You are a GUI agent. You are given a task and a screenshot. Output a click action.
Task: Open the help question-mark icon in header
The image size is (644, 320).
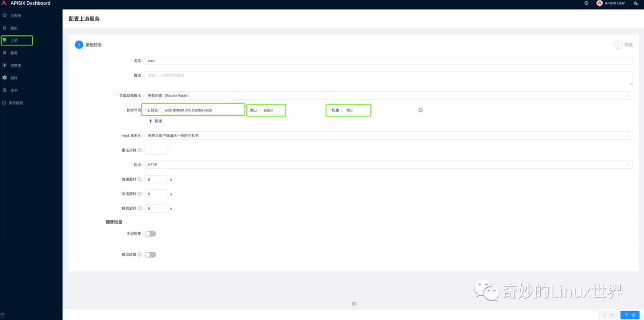tap(586, 3)
